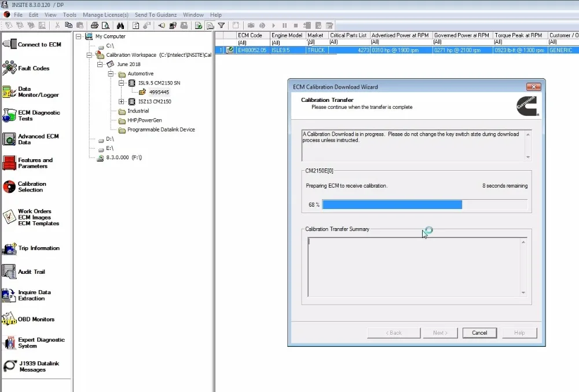Open ECM Diagnostic Tests
579x392 pixels.
coord(31,116)
